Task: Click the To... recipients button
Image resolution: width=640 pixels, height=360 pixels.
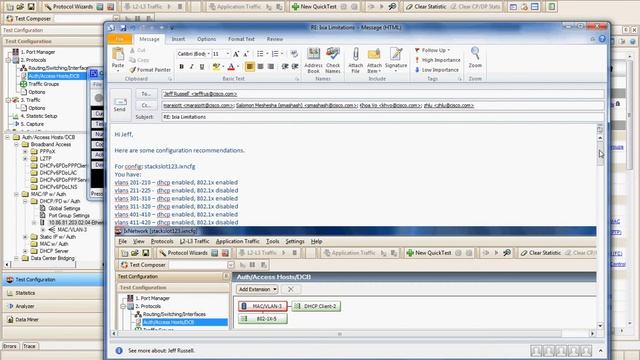Action: [x=146, y=94]
